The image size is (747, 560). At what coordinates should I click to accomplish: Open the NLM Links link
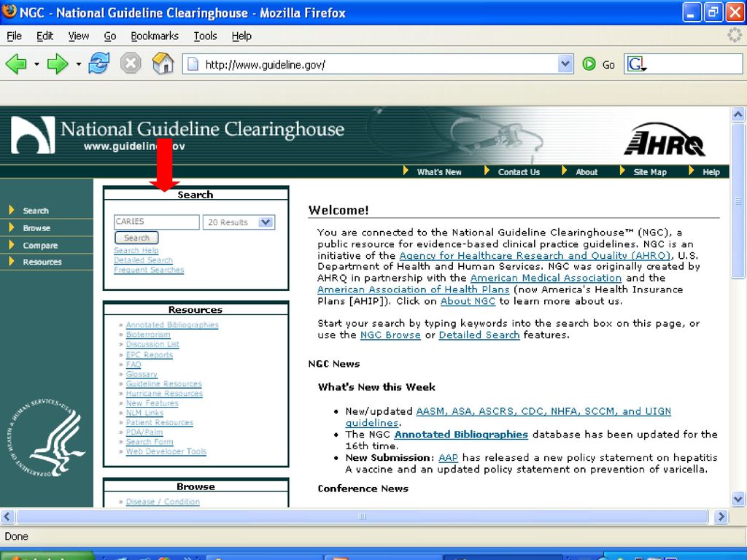144,413
